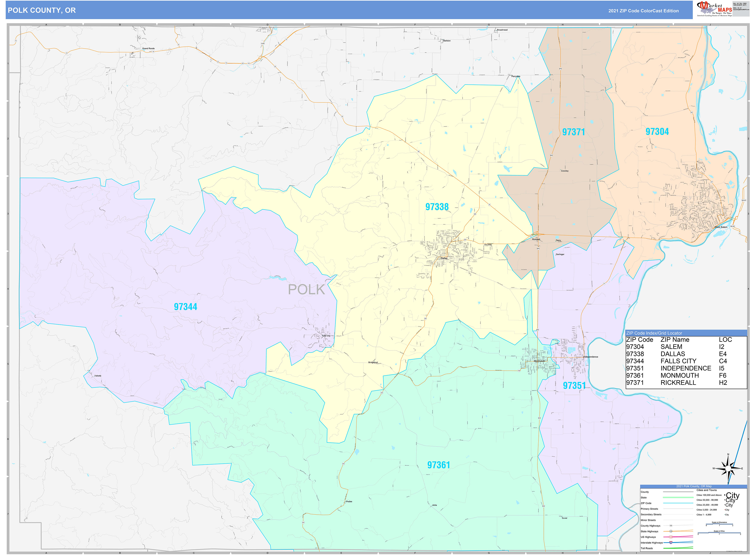Click the Suver town label
This screenshot has height=555, width=756.
click(x=564, y=518)
